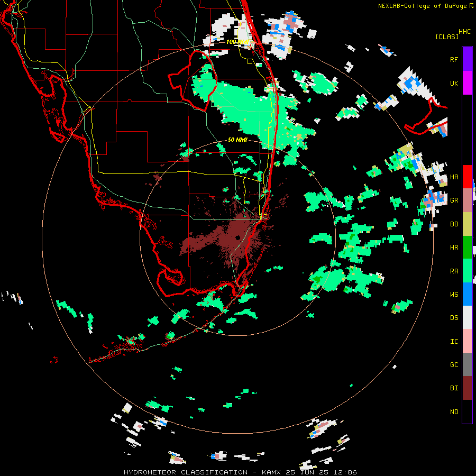This screenshot has height=476, width=476.
Task: Click the 'NEXLAB-College of DuPage' credit text
Action: point(423,6)
